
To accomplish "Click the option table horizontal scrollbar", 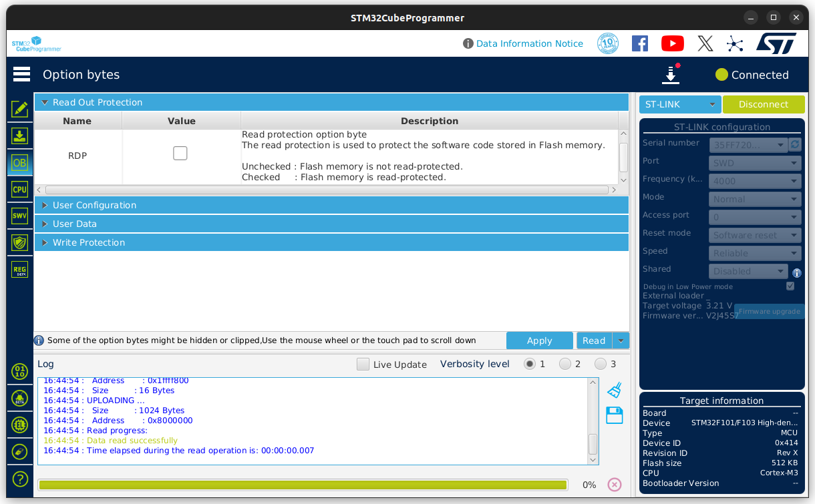I will click(327, 190).
